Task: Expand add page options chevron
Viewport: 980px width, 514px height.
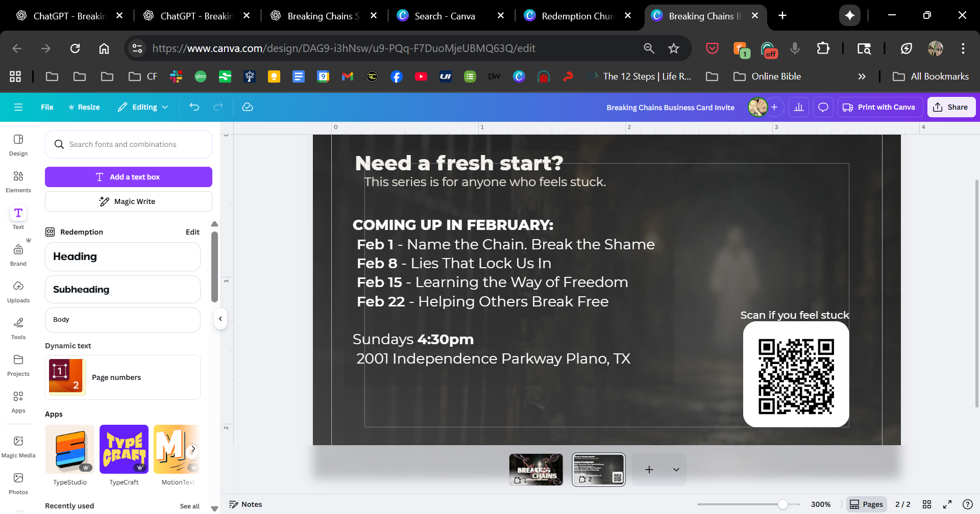Action: coord(676,470)
